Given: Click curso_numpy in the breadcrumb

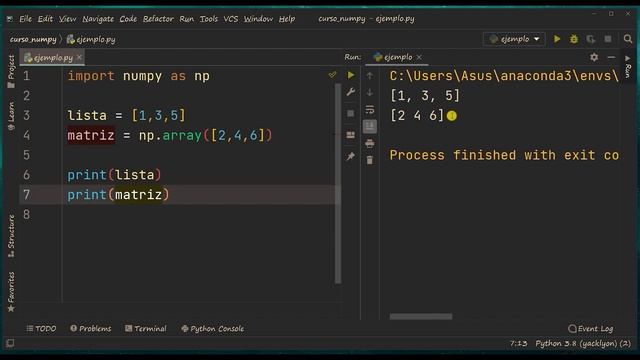Looking at the screenshot, I should pos(33,40).
